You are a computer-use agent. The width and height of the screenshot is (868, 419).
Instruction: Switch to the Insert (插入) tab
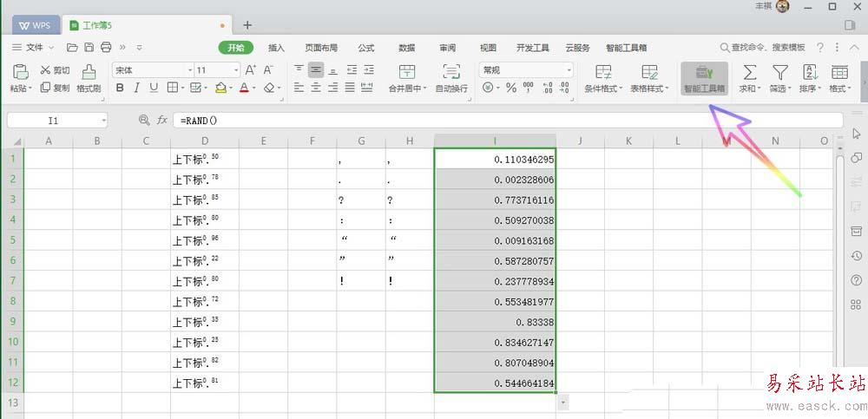(276, 48)
